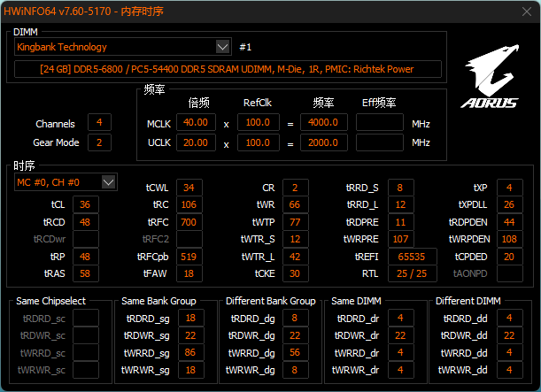Select the UCLK multiplier 20.00
The height and width of the screenshot is (392, 541).
point(196,142)
